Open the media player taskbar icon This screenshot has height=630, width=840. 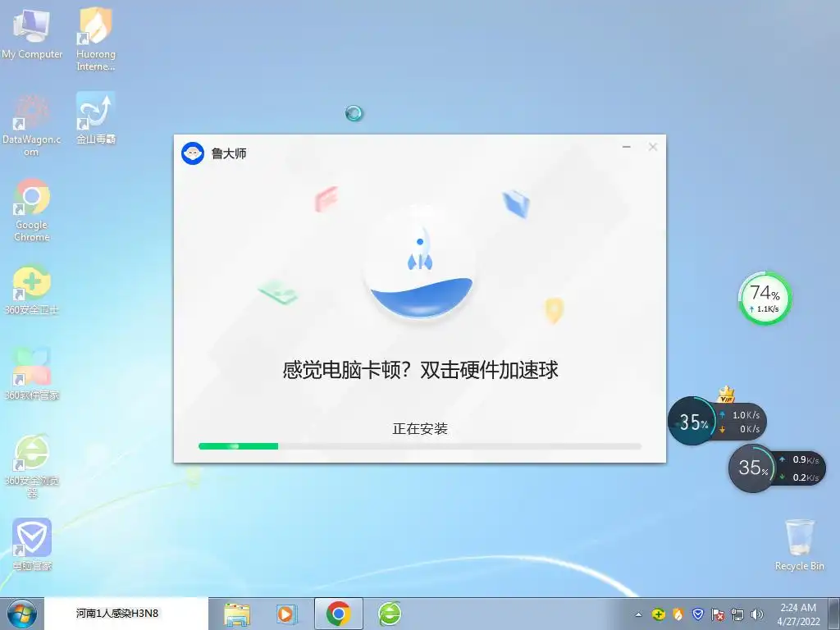285,614
